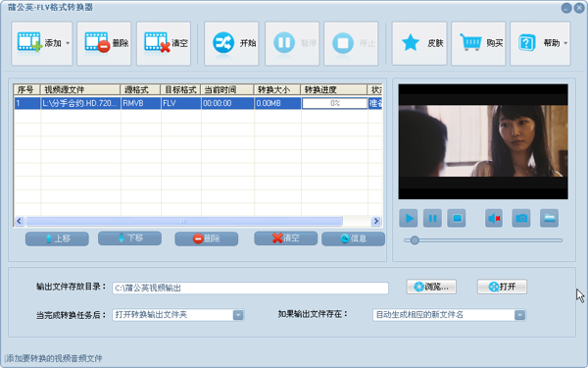Close the converter window
The height and width of the screenshot is (368, 588).
pos(579,8)
